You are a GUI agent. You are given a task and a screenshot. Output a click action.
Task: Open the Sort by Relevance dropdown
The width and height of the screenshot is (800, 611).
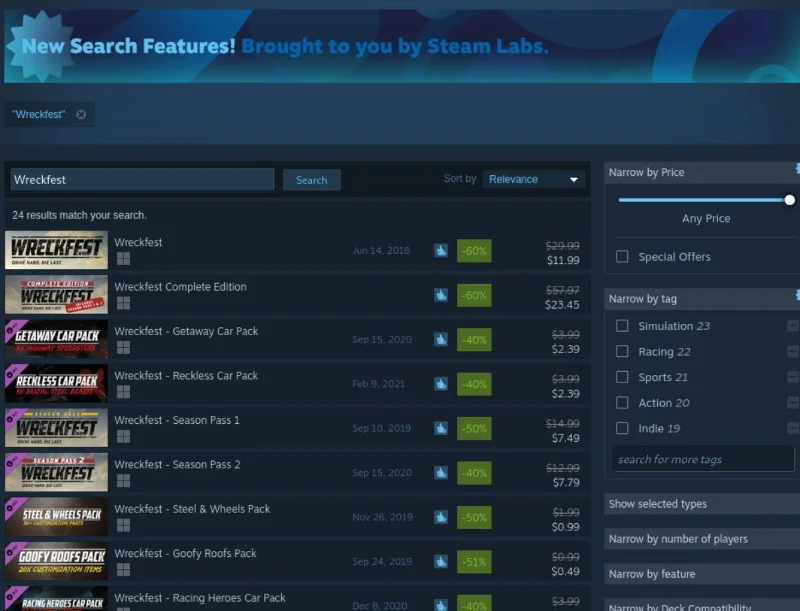pos(533,179)
